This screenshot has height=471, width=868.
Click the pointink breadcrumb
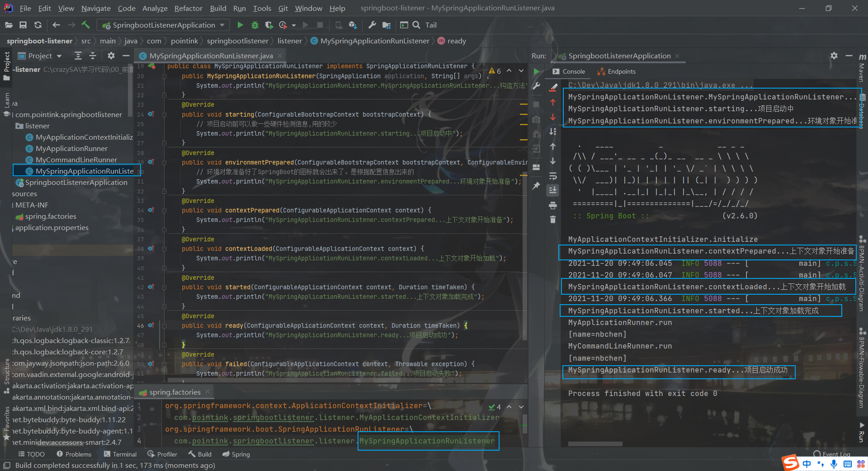(x=184, y=41)
